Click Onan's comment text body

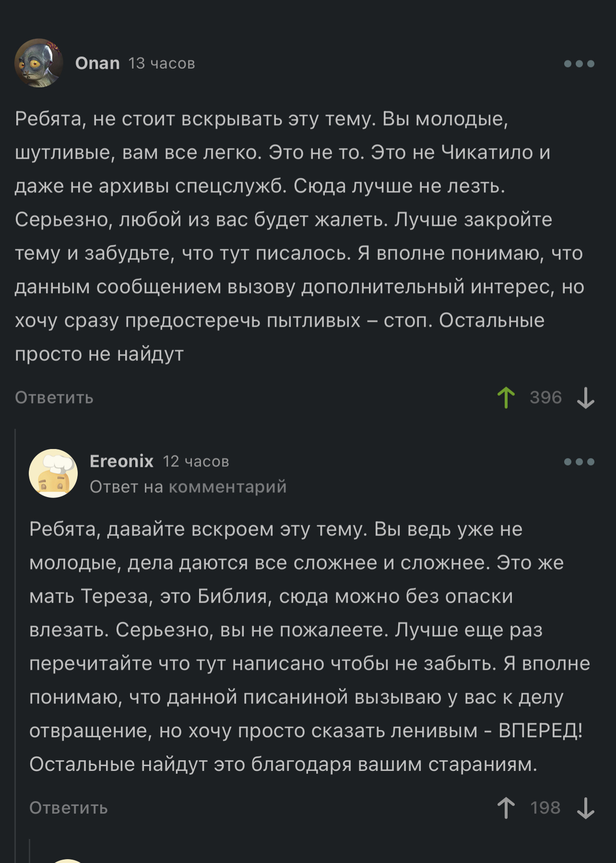pyautogui.click(x=297, y=236)
